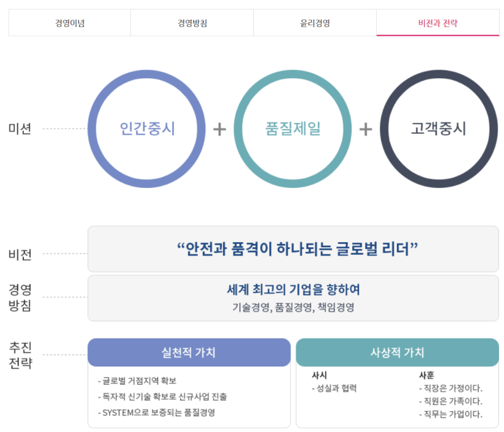Click the vision slogan banner text
The height and width of the screenshot is (432, 504).
pos(298,248)
